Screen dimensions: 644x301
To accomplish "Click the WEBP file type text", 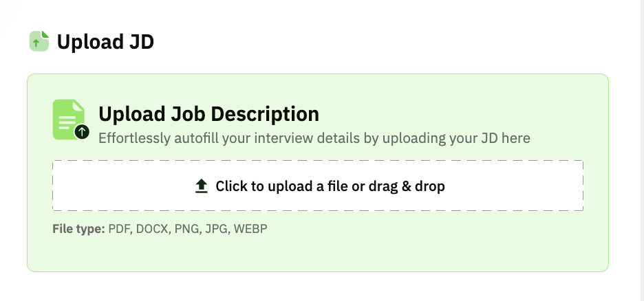I will tap(250, 228).
